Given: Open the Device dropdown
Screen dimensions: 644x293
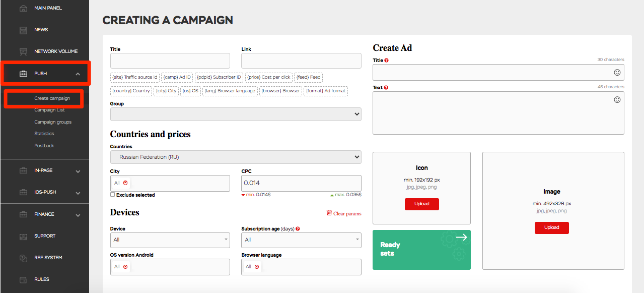Looking at the screenshot, I should (170, 240).
